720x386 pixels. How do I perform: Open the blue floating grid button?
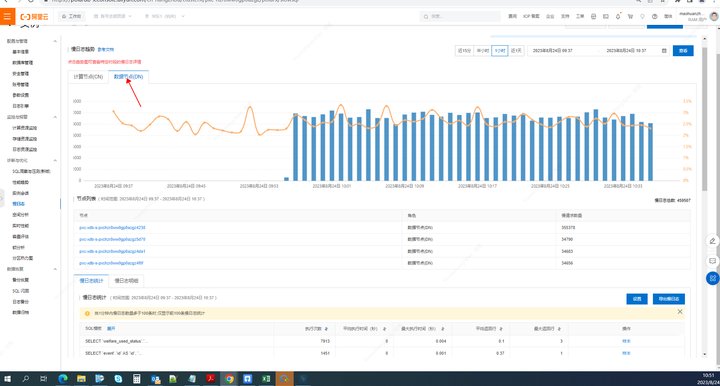[x=712, y=278]
